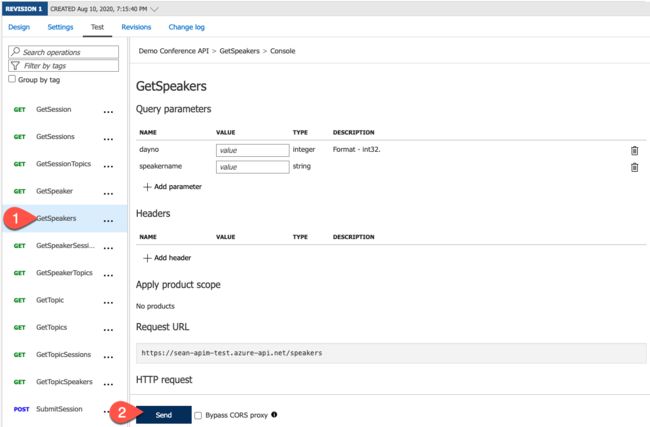Open GetTopics more options ellipsis
Viewport: 650px width, 427px height.
[108, 330]
